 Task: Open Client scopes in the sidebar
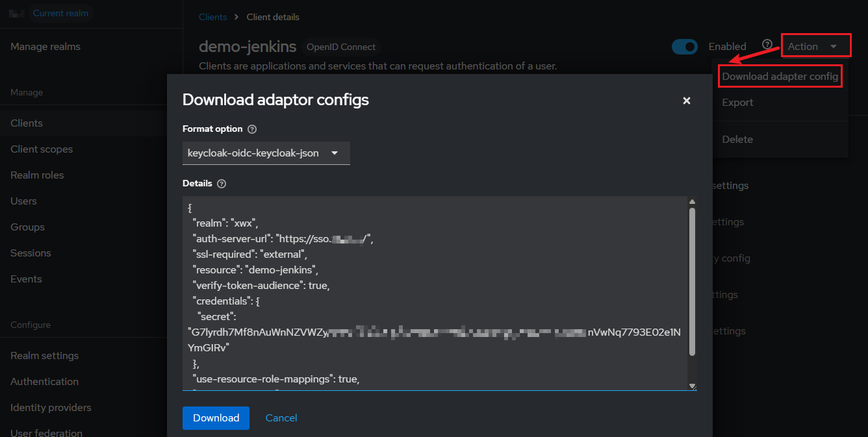pyautogui.click(x=42, y=149)
